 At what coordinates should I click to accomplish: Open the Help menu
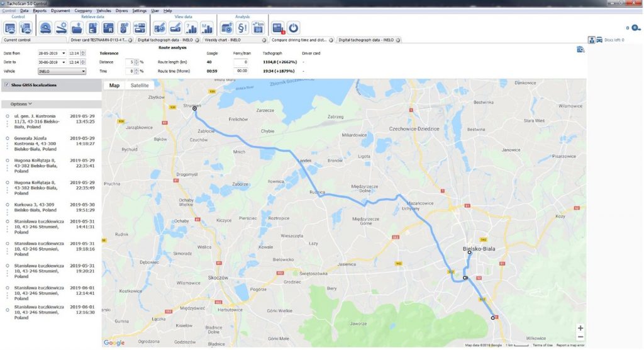(167, 11)
